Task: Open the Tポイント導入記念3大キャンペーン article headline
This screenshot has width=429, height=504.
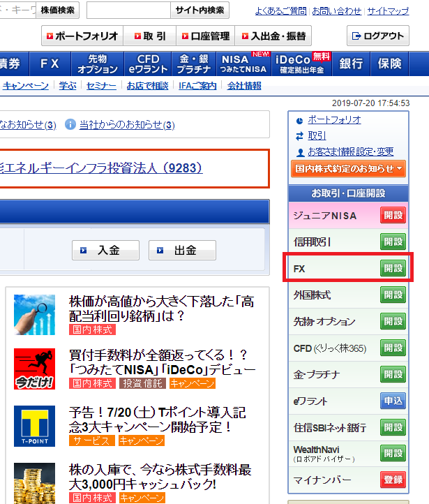Action: coord(158,420)
